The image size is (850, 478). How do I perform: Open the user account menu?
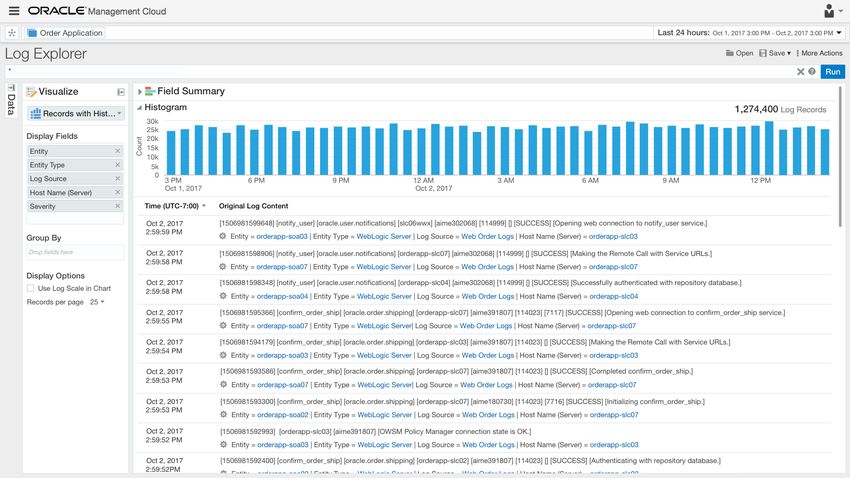(x=833, y=11)
